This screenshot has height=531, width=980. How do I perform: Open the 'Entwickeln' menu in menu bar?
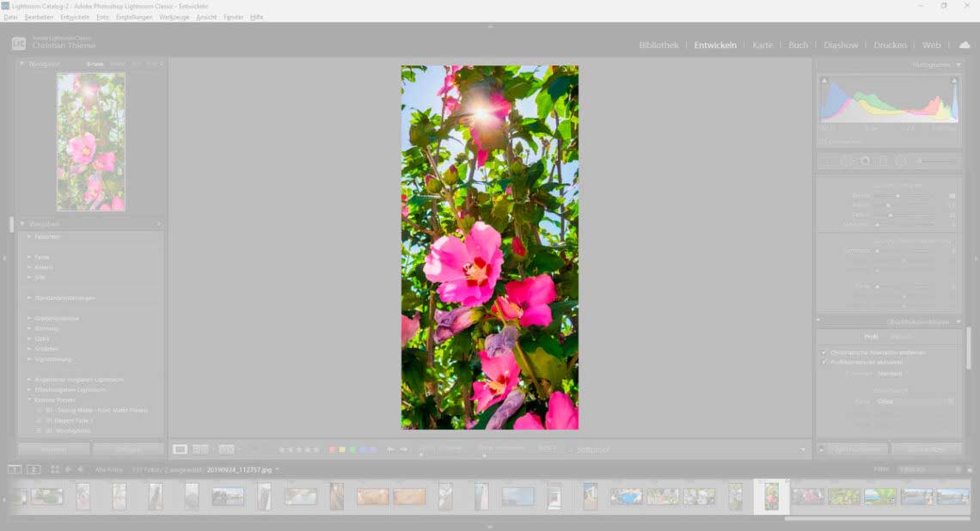click(x=75, y=17)
